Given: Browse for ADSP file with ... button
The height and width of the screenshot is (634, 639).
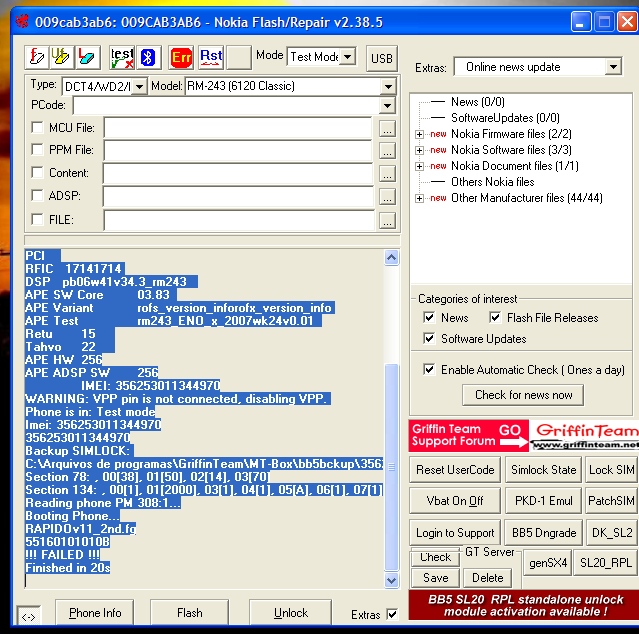Looking at the screenshot, I should [x=387, y=197].
